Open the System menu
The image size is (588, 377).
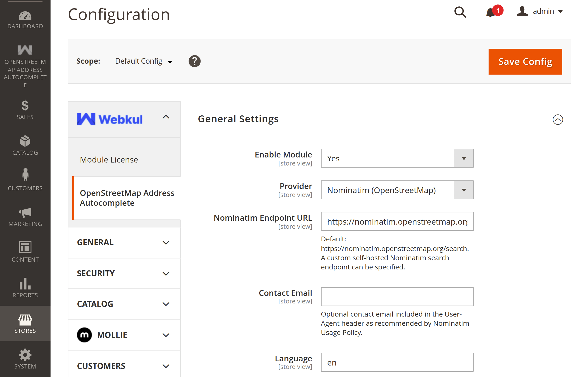point(25,359)
